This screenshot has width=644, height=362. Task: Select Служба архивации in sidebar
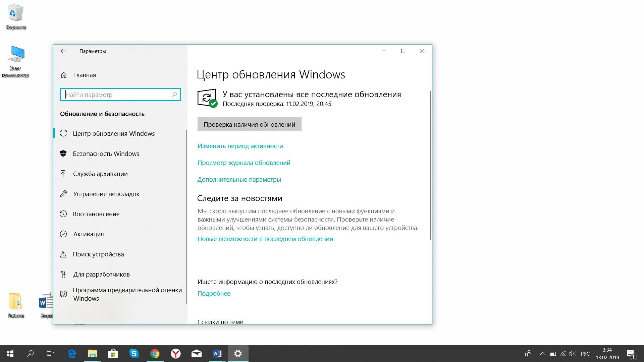100,174
